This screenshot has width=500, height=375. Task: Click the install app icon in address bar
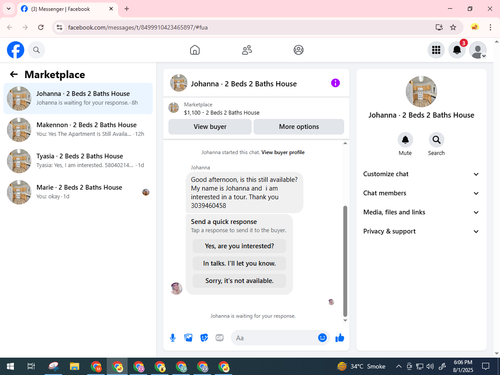439,27
